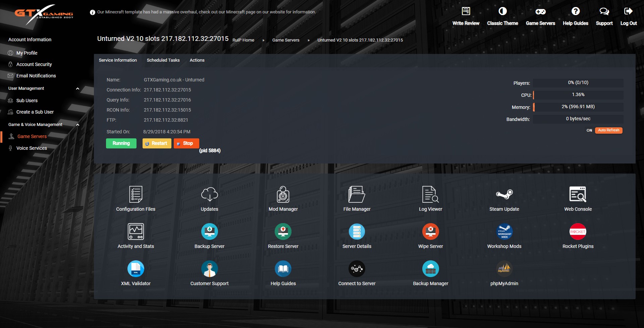The height and width of the screenshot is (328, 644).
Task: Open the File Manager icon
Action: tap(357, 194)
